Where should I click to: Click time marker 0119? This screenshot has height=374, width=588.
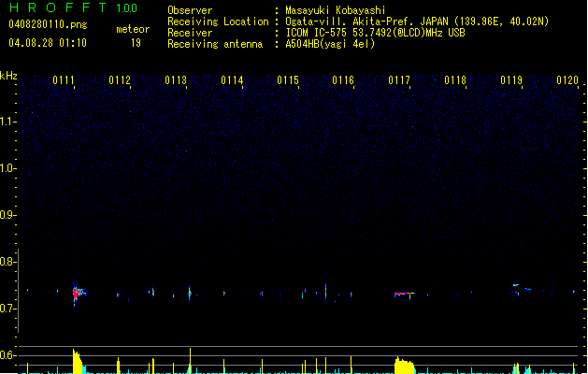click(511, 80)
